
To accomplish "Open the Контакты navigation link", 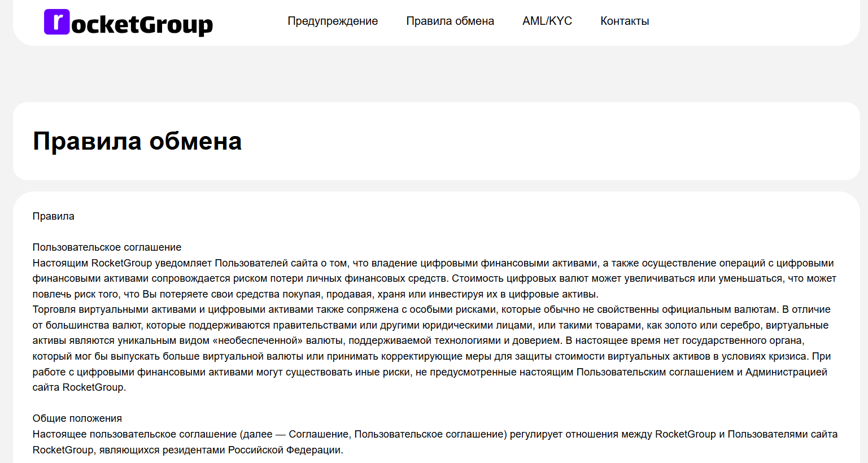I will click(625, 21).
